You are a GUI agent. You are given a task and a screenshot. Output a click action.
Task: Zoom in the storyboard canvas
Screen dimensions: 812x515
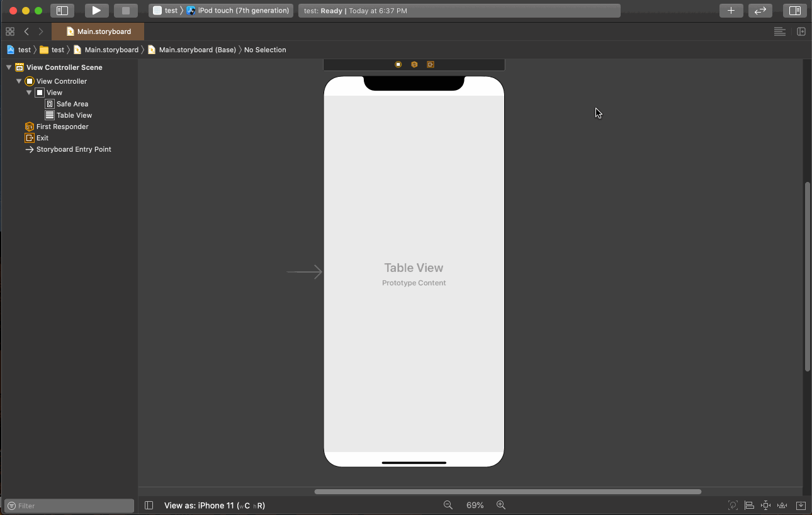pyautogui.click(x=501, y=505)
